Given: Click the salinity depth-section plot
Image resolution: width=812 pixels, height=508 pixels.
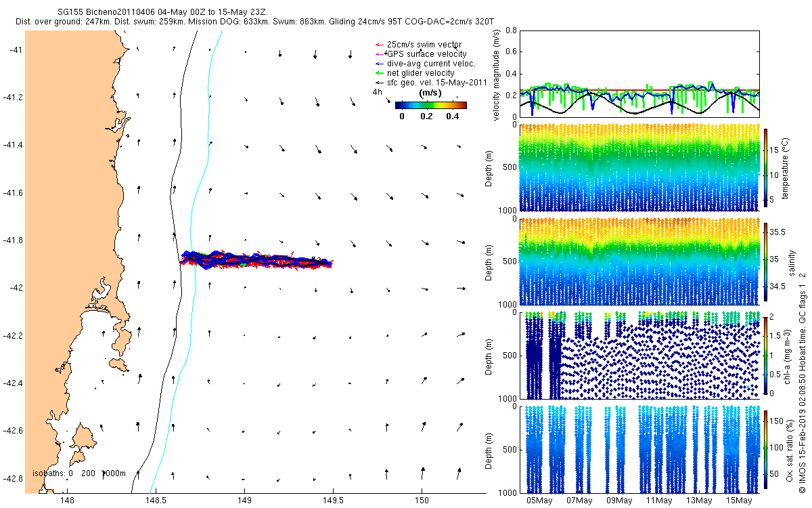Looking at the screenshot, I should point(639,261).
